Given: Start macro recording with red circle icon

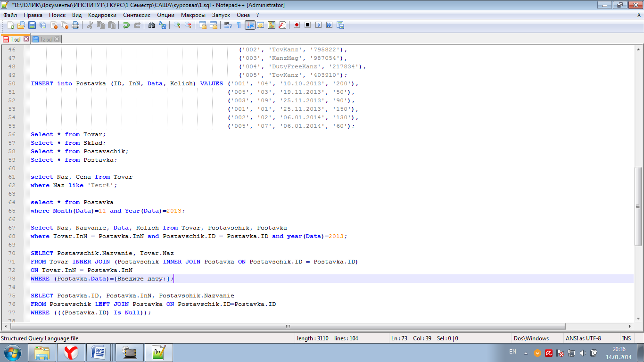Looking at the screenshot, I should [297, 25].
